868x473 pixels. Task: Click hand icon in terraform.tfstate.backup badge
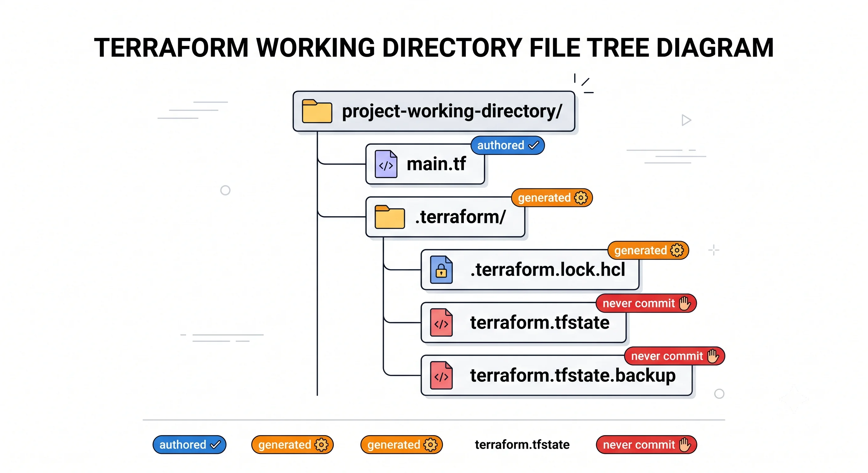click(713, 356)
